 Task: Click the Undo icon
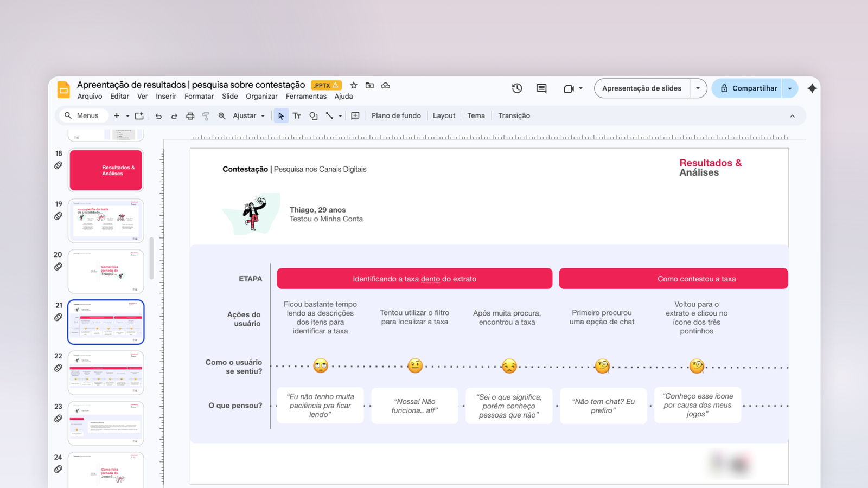(x=158, y=115)
